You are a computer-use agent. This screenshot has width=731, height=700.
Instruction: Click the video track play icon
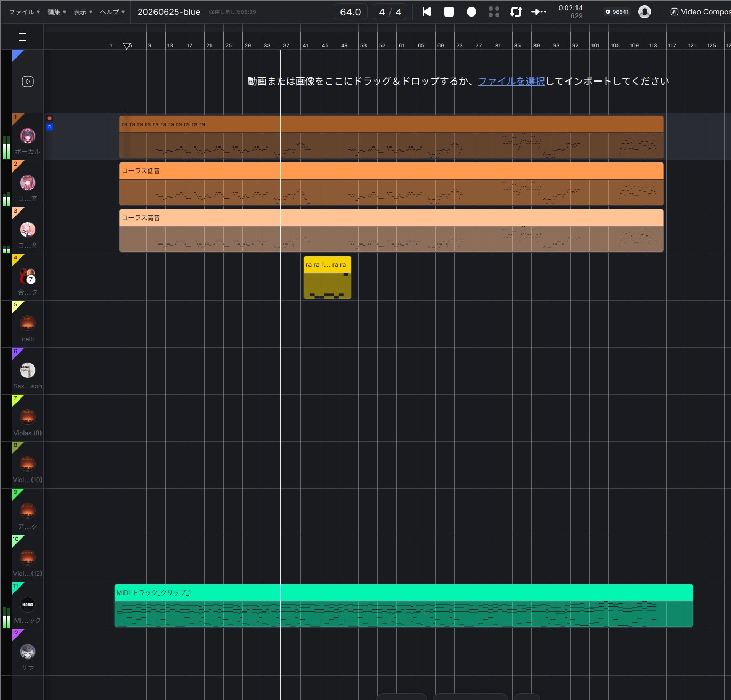28,82
